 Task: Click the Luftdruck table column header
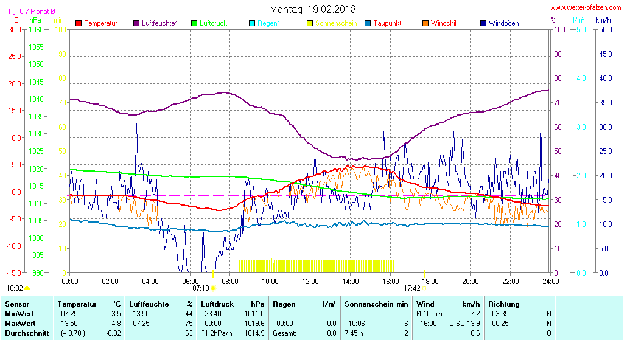click(x=217, y=304)
